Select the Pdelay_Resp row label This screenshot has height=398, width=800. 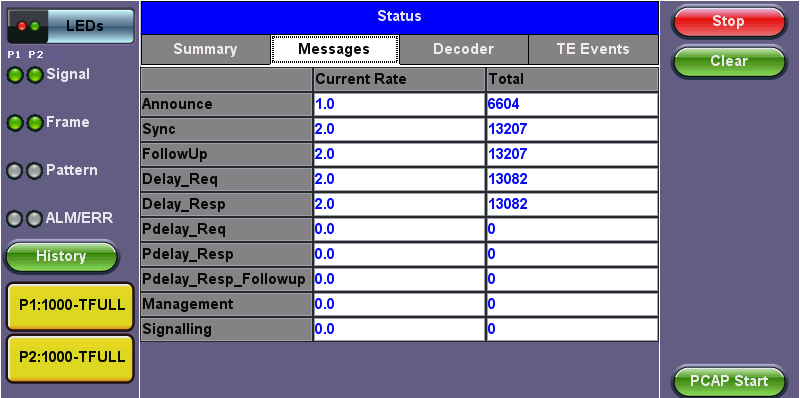tap(227, 255)
